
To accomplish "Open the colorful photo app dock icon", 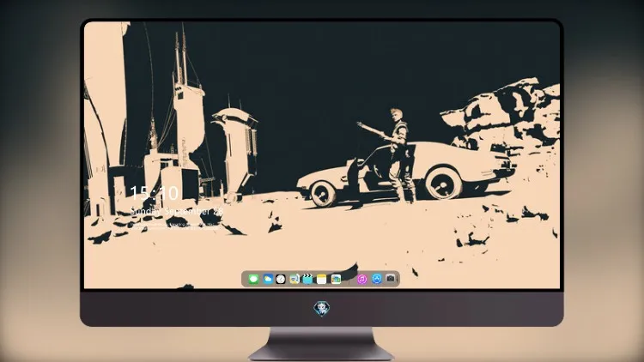I will pyautogui.click(x=336, y=279).
